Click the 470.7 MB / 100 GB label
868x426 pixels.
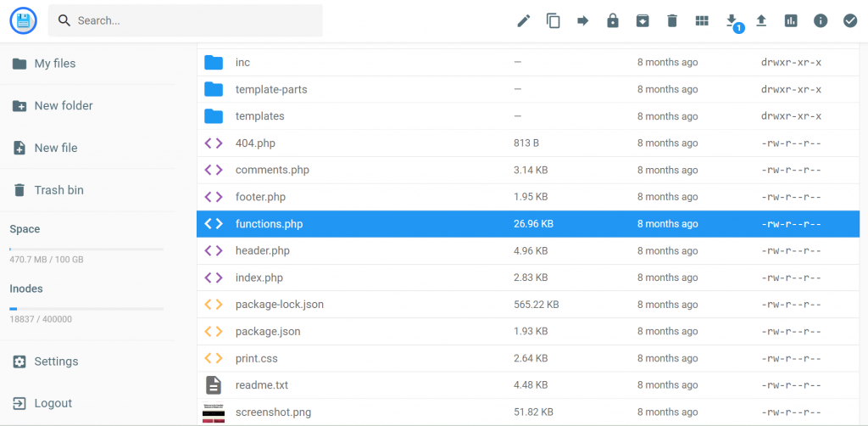47,260
